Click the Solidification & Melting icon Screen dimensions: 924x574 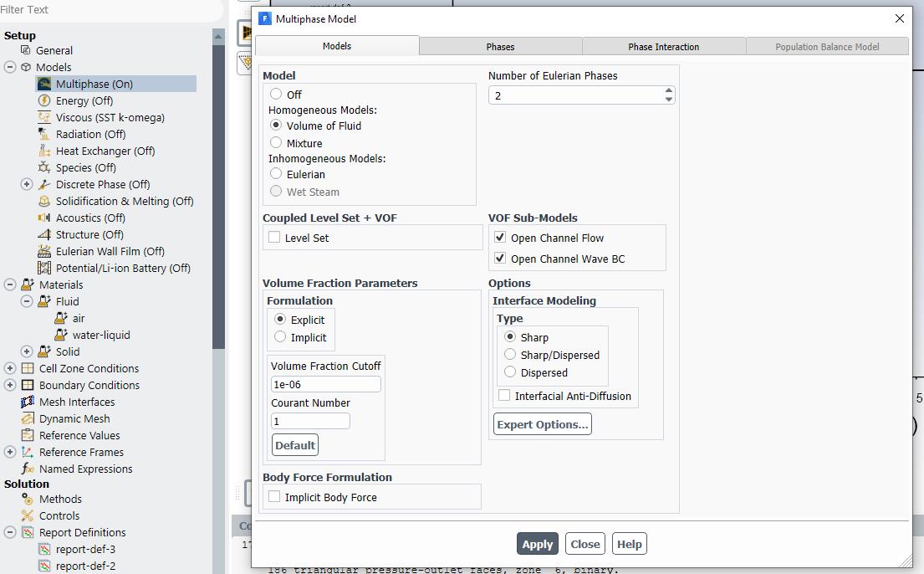(x=44, y=201)
